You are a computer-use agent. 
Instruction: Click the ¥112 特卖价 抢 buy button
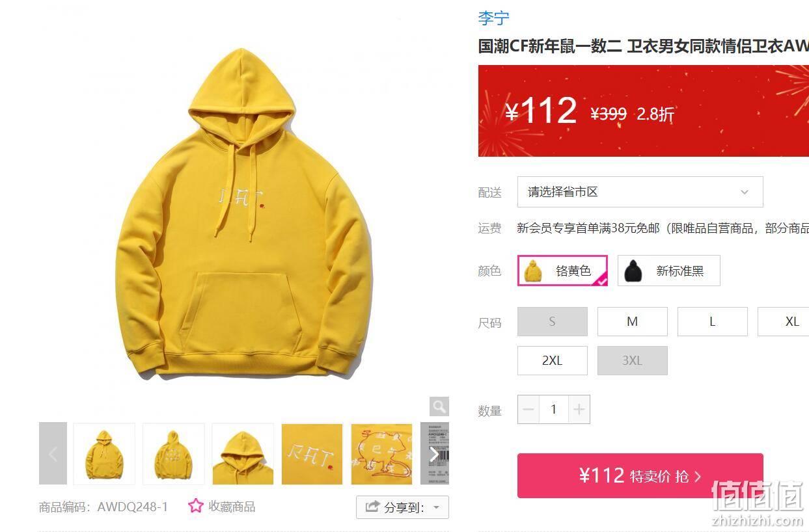640,475
